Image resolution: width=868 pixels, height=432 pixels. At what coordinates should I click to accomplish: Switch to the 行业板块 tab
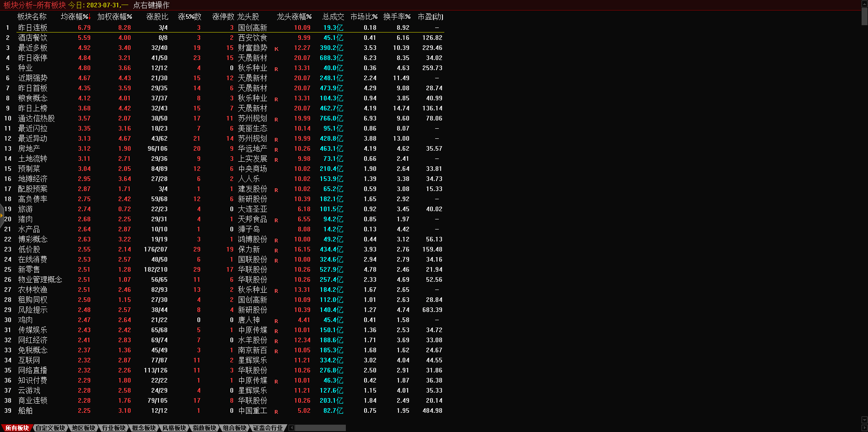(x=114, y=428)
